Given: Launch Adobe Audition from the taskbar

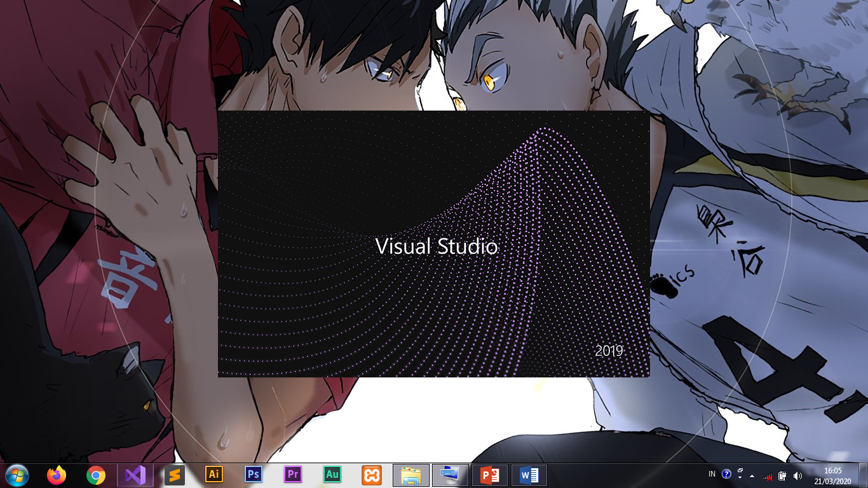Looking at the screenshot, I should click(332, 475).
